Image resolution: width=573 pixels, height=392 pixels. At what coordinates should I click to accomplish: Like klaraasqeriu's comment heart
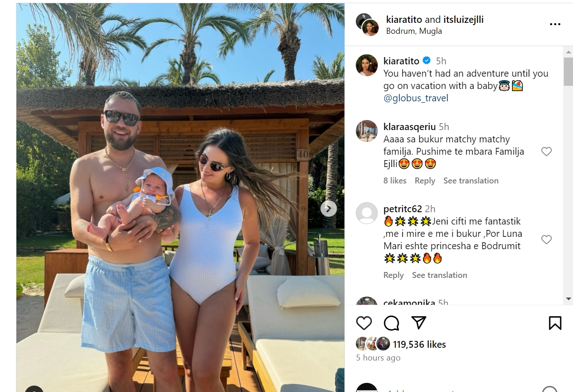point(546,152)
